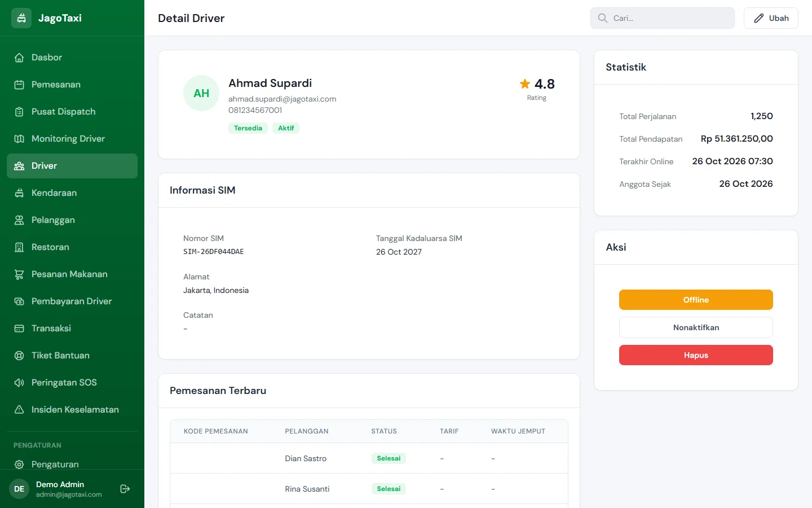The image size is (812, 508).
Task: Set driver Offline with orange button
Action: (696, 300)
